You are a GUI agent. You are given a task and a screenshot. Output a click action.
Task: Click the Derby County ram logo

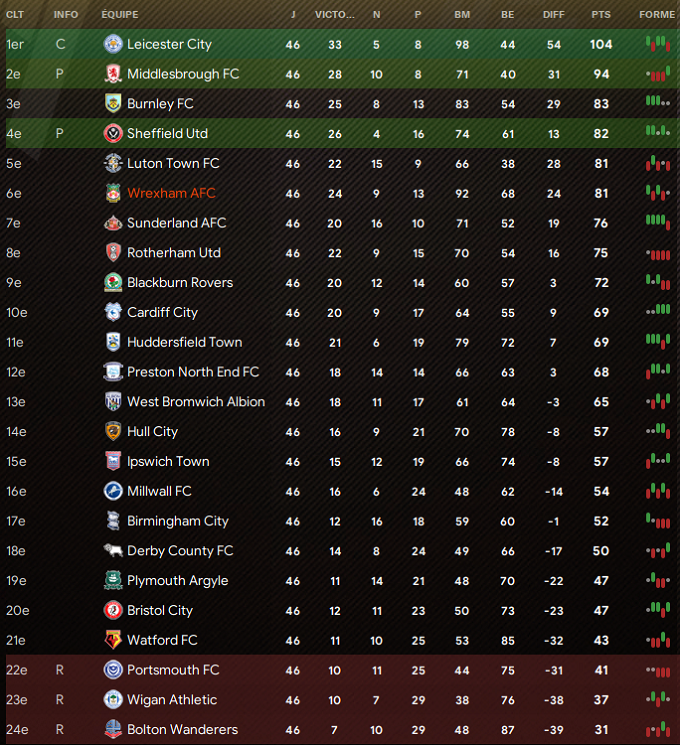click(x=113, y=551)
